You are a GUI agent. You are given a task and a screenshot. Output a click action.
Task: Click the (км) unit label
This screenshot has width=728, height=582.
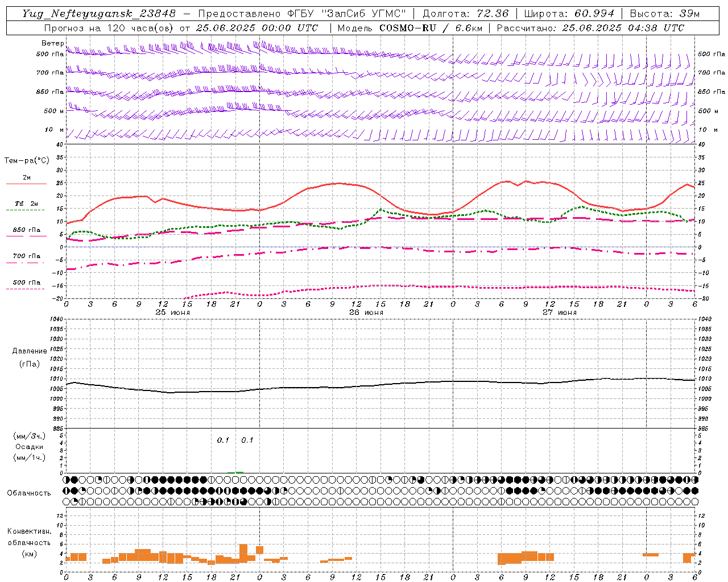tap(29, 554)
